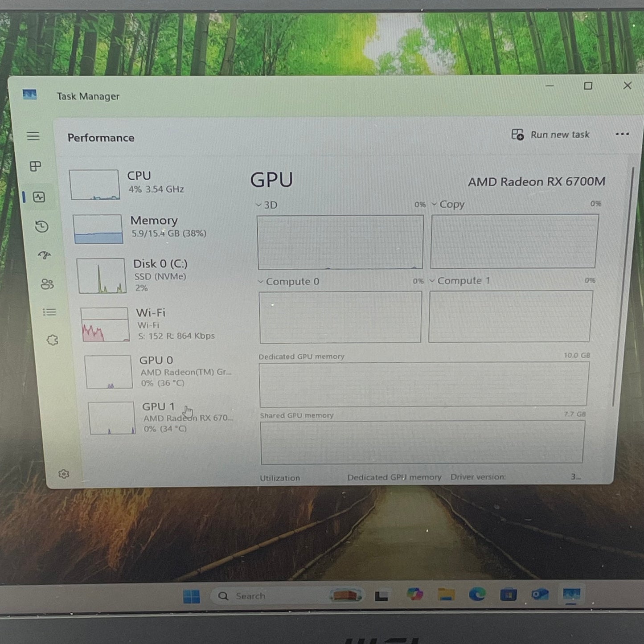Click the AMD Radeon RX 6700M title text
The image size is (644, 644).
[x=537, y=181]
